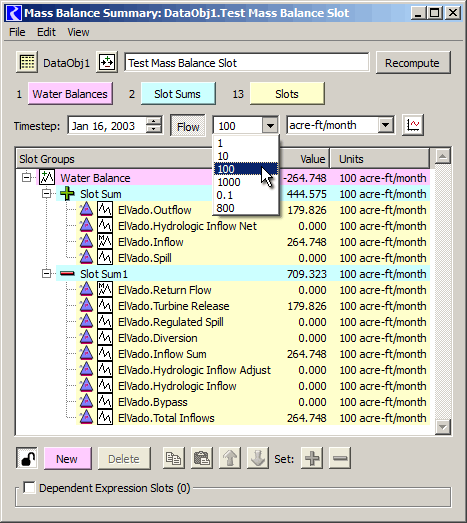Set selected group to plus sign
This screenshot has height=523, width=467.
[312, 458]
